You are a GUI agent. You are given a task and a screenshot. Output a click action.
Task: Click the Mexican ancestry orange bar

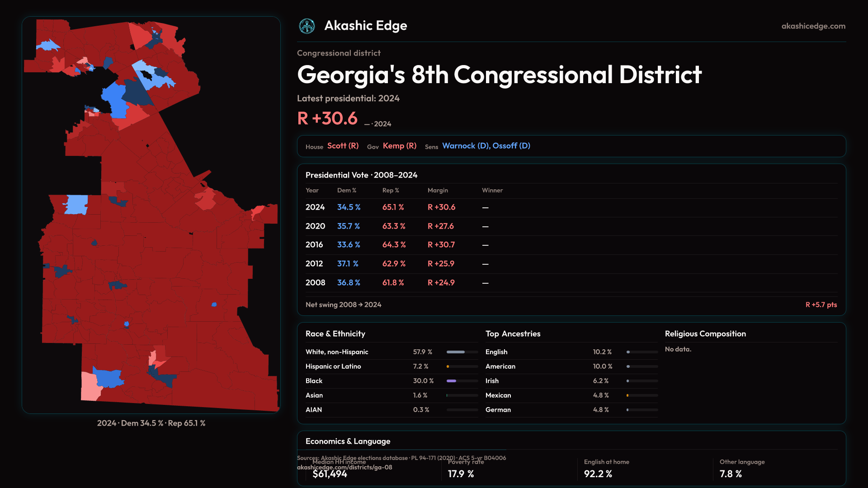pyautogui.click(x=627, y=395)
